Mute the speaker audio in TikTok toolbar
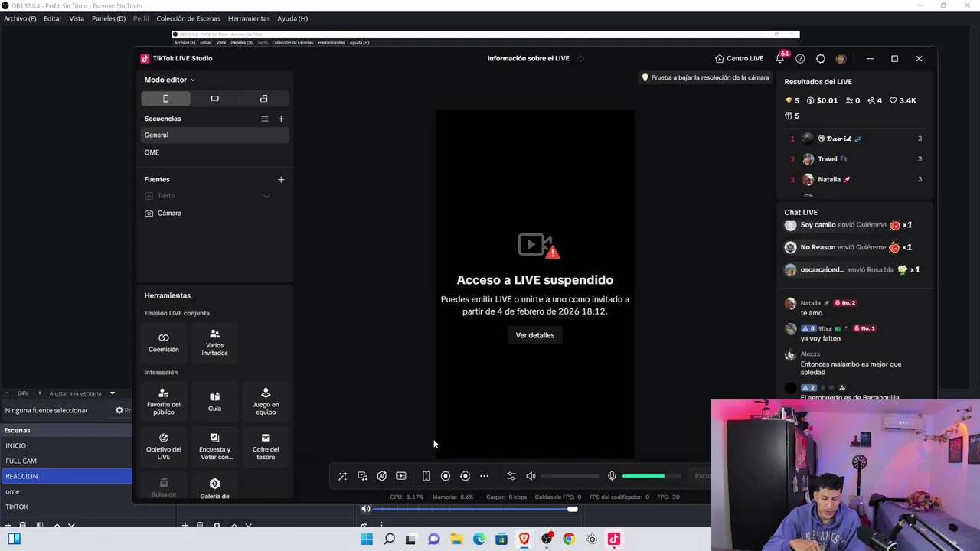Viewport: 980px width, 551px height. (x=531, y=476)
